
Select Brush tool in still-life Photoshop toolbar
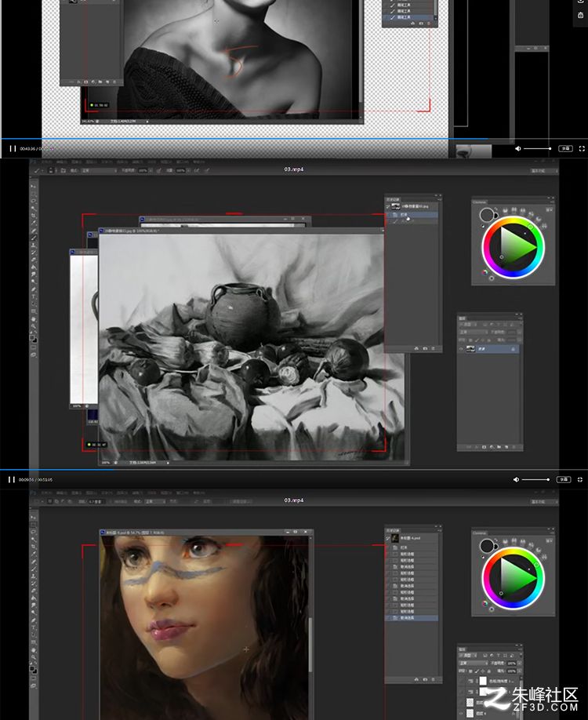coord(33,238)
